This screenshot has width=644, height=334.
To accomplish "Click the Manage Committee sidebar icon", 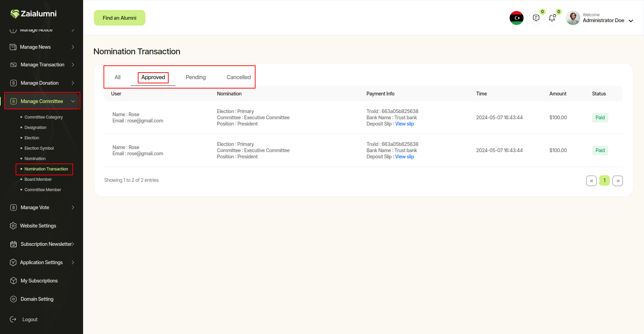I will [x=14, y=101].
